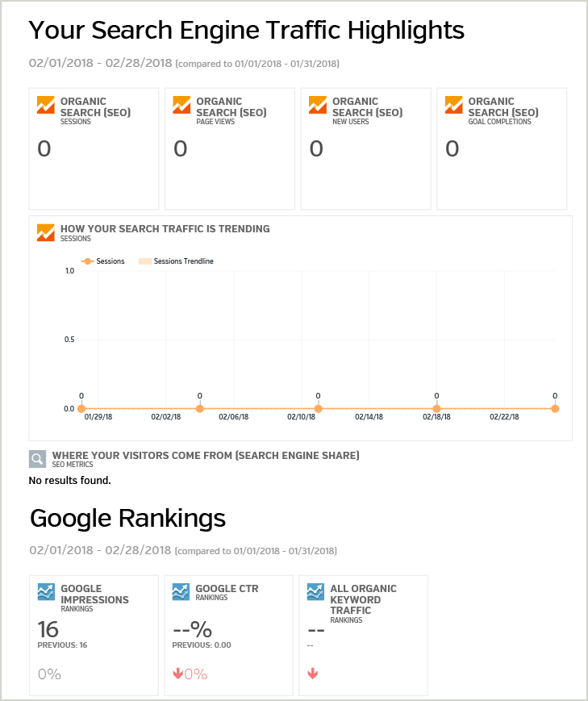The width and height of the screenshot is (588, 701).
Task: Click the analytics icon on New Users card
Action: click(318, 105)
